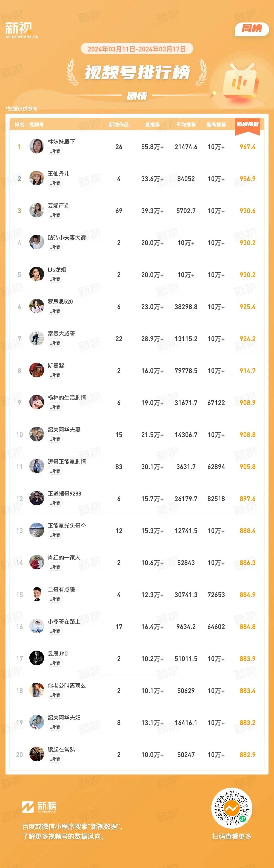Click the 新视 logo at top left
Viewport: 274px width, 868px height.
pos(22,30)
